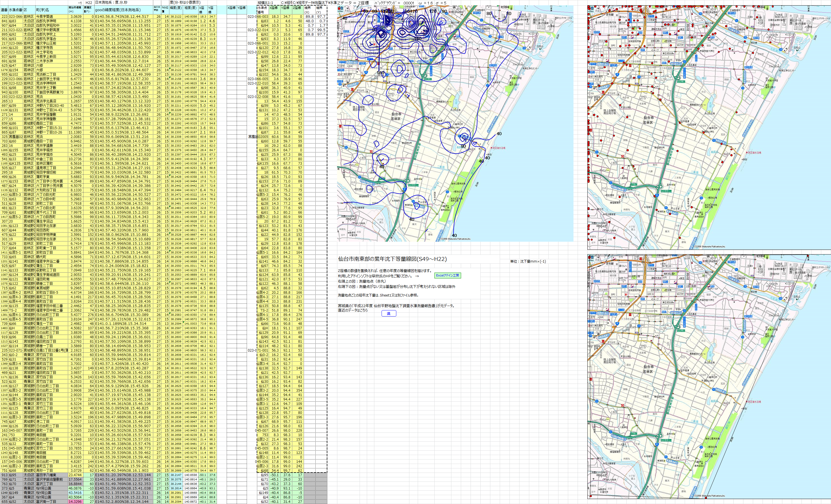The image size is (831, 504).
Task: Select elevation value 4.1338
Action: tap(75, 21)
